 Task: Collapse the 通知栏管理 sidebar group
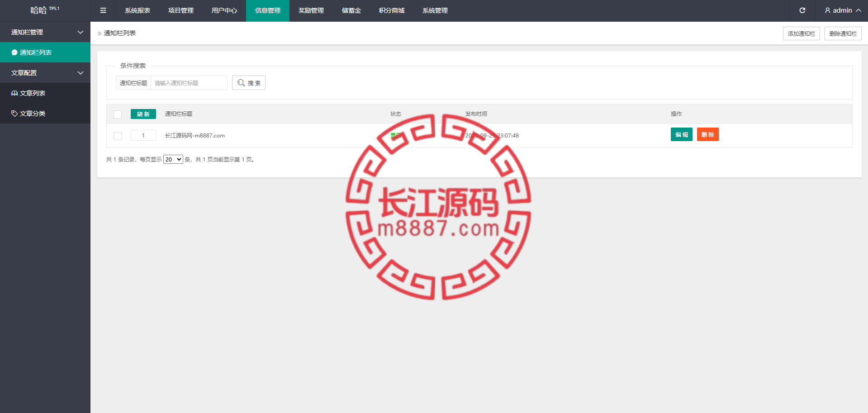tap(45, 32)
